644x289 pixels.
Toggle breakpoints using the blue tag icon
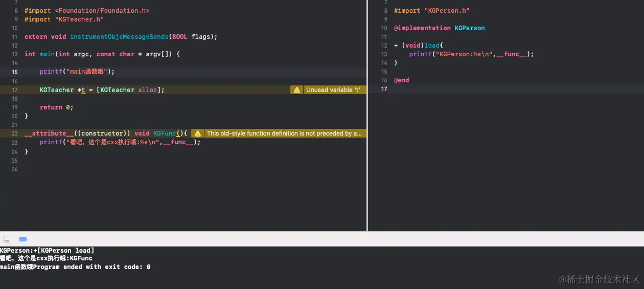coord(23,239)
